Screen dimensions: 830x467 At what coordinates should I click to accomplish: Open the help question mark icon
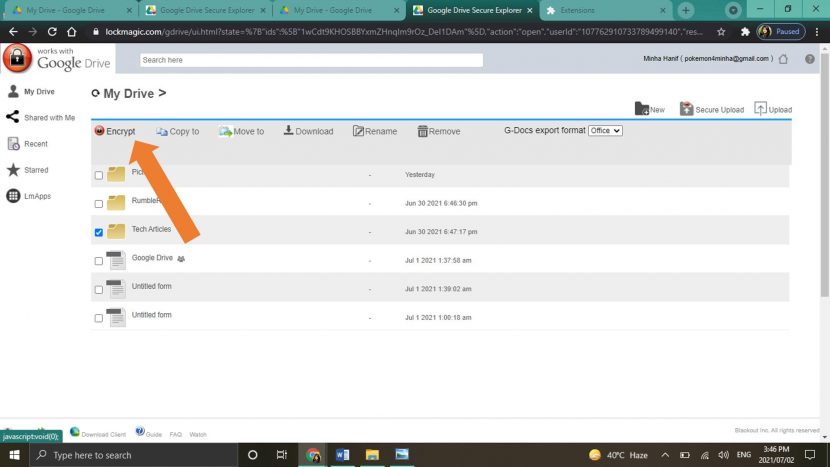pos(810,59)
